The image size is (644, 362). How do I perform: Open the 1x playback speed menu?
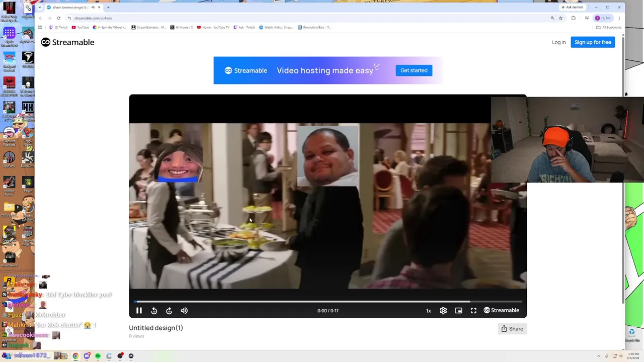pos(429,311)
